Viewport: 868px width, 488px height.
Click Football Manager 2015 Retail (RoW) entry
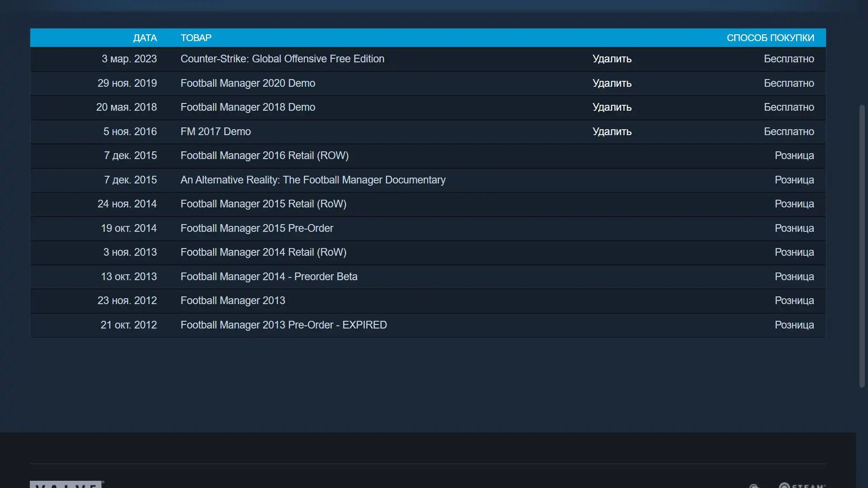(264, 204)
